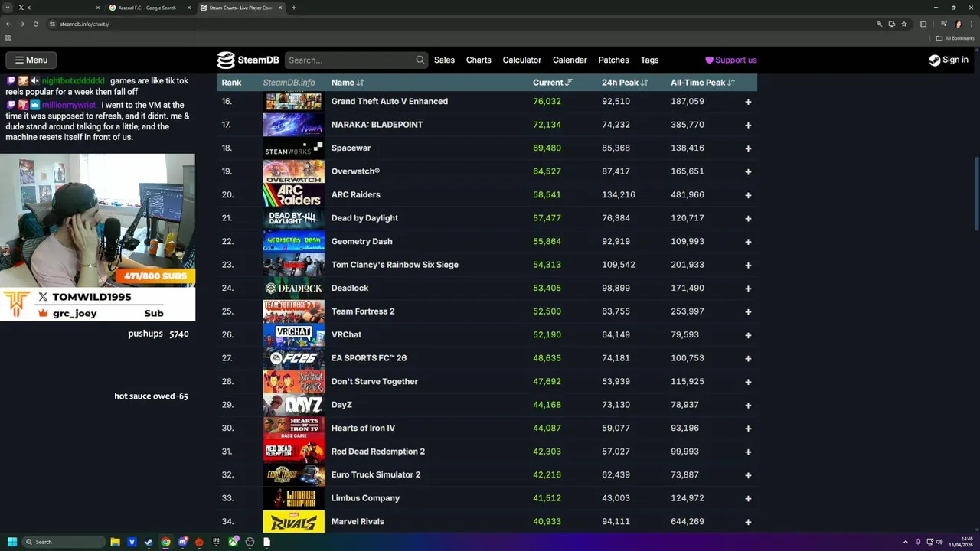The height and width of the screenshot is (551, 980).
Task: Open the Limbus Company link
Action: click(x=365, y=498)
